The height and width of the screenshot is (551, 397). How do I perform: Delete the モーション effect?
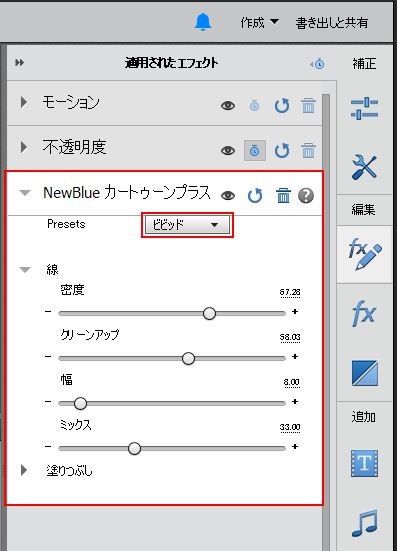click(308, 105)
